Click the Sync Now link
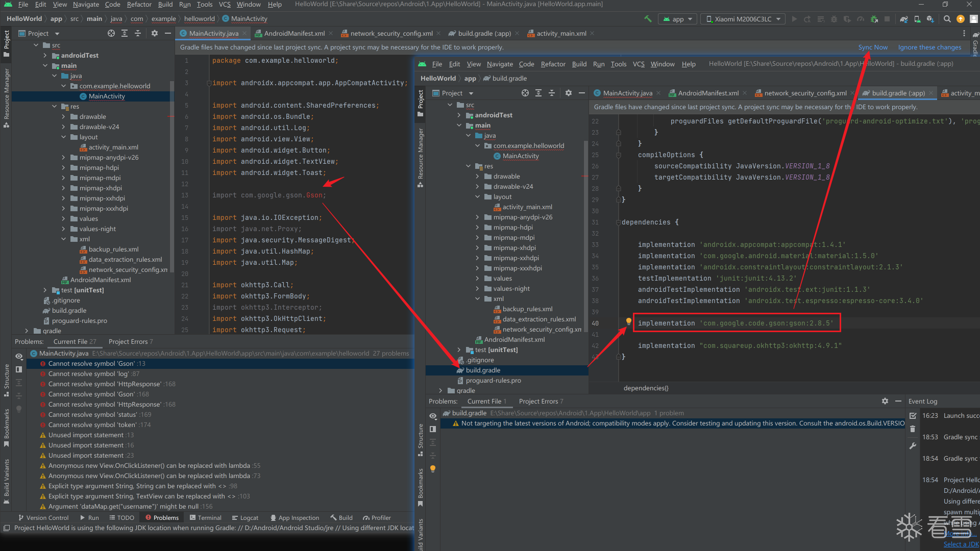Viewport: 980px width, 551px height. (873, 47)
